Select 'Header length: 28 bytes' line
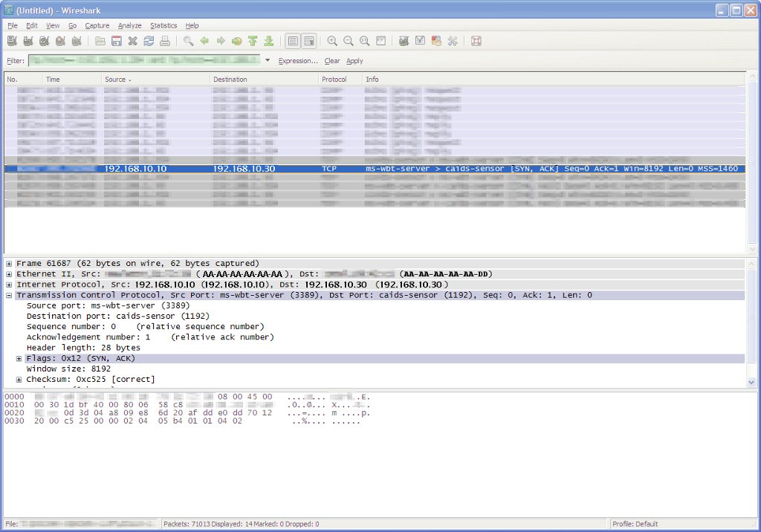The width and height of the screenshot is (761, 532). [83, 348]
